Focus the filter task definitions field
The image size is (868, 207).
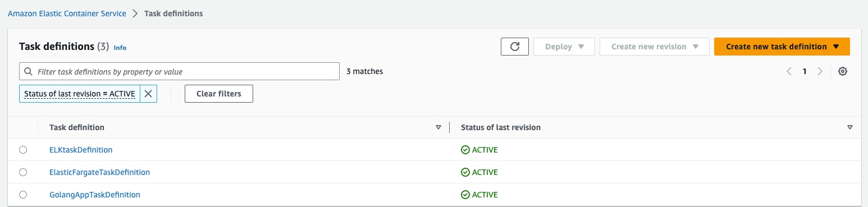pyautogui.click(x=179, y=72)
